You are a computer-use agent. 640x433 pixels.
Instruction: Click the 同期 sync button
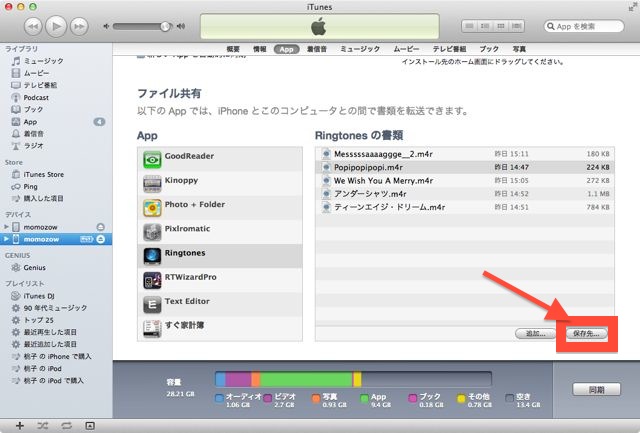coord(596,390)
